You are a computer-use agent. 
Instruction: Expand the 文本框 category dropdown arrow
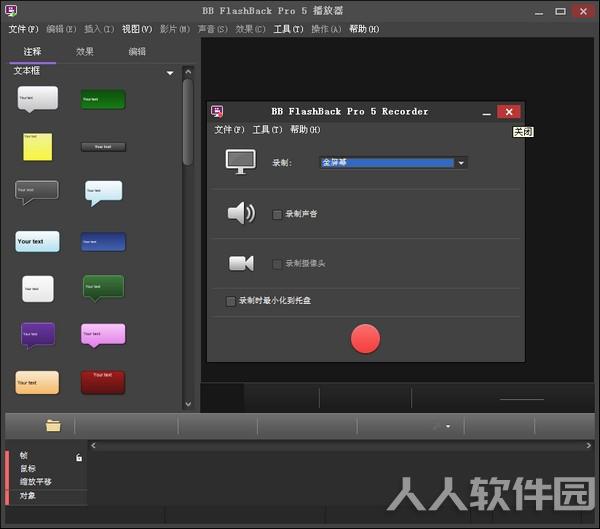pyautogui.click(x=170, y=73)
